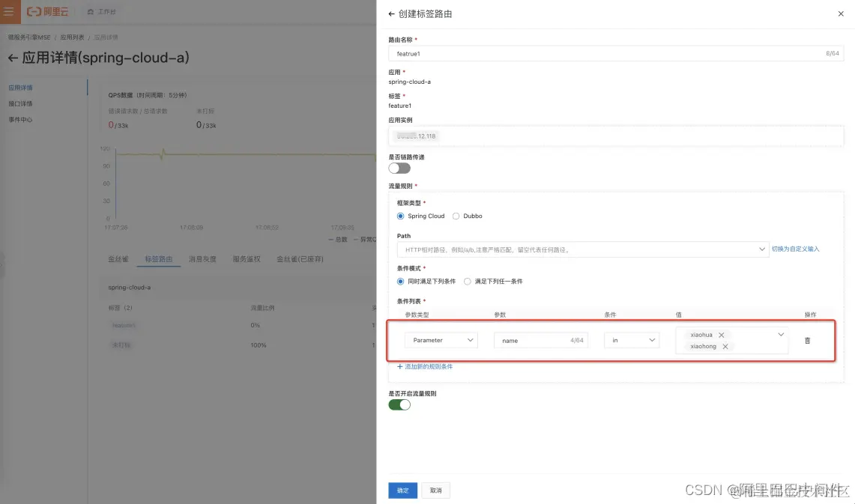Click the route name input field
The height and width of the screenshot is (504, 855).
click(616, 53)
